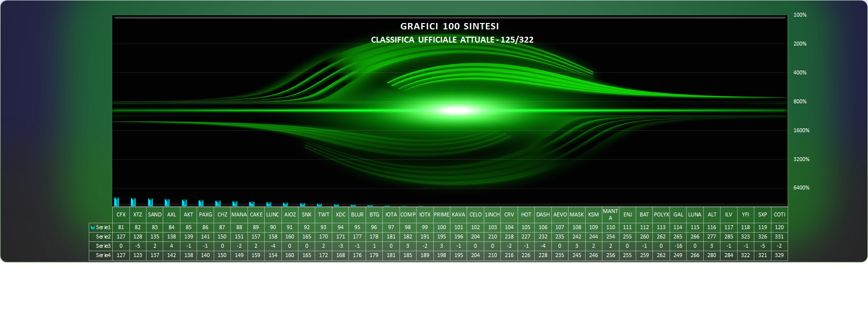Select the Serie4 row label

click(x=103, y=255)
